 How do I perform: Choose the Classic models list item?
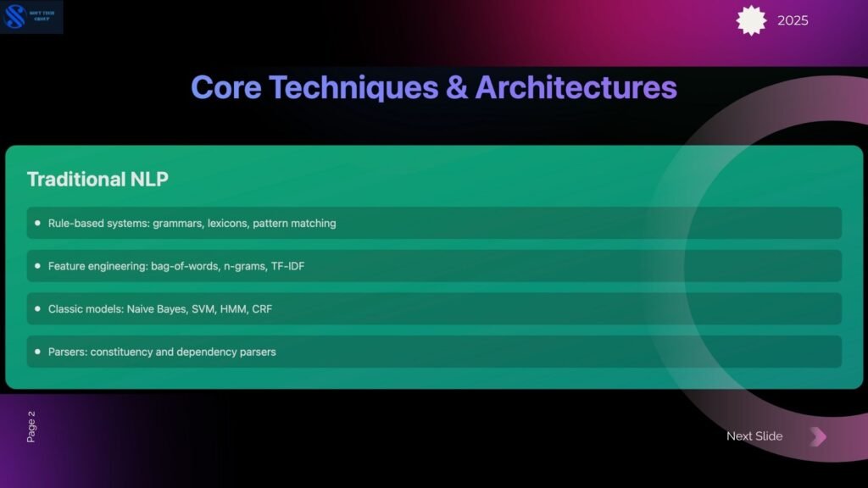[160, 309]
